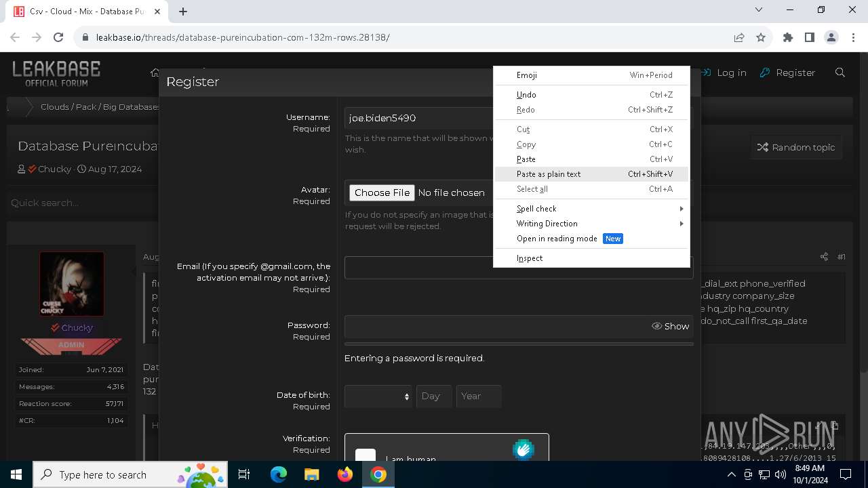868x488 pixels.
Task: Click the Clouds / Pack / Big Databases breadcrumb
Action: (x=100, y=107)
